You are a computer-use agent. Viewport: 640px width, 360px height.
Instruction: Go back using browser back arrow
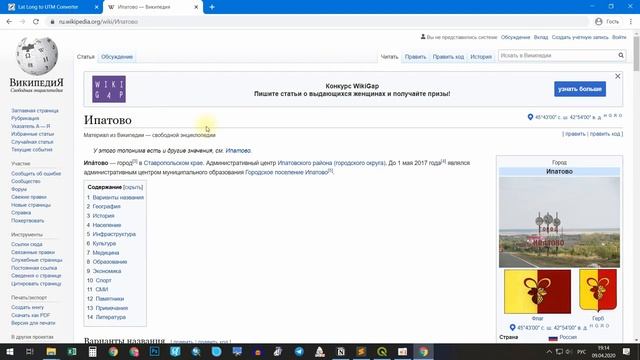point(9,22)
